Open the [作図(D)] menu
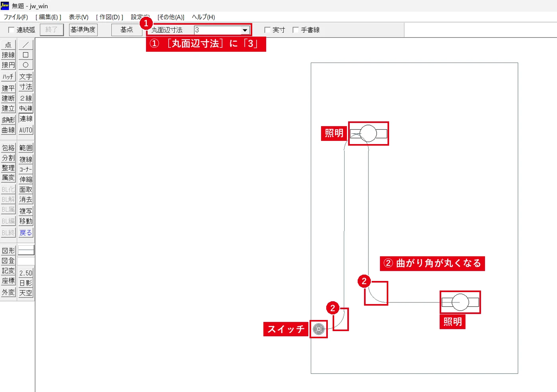Viewport: 557px width, 392px height. pyautogui.click(x=109, y=17)
